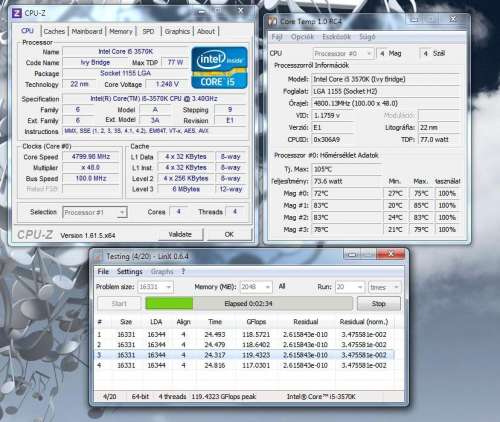This screenshot has height=422, width=500.
Task: Click the CPU-Z title bar icon
Action: [17, 13]
